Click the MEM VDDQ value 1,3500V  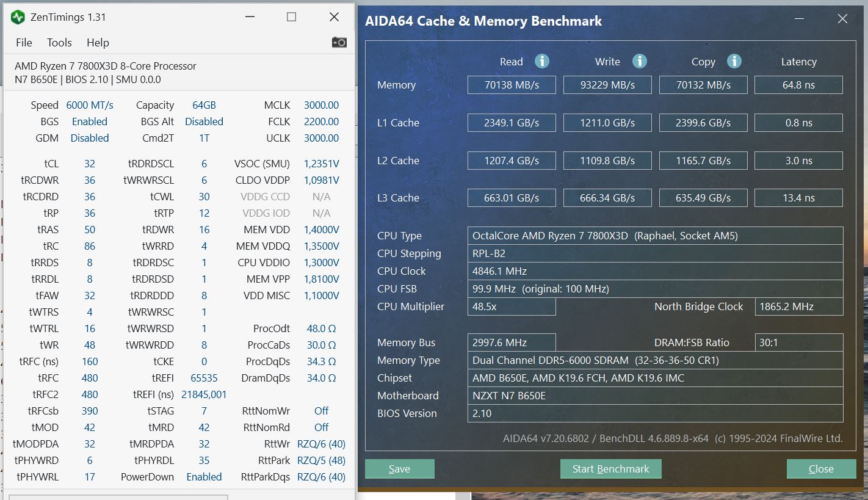click(x=321, y=246)
